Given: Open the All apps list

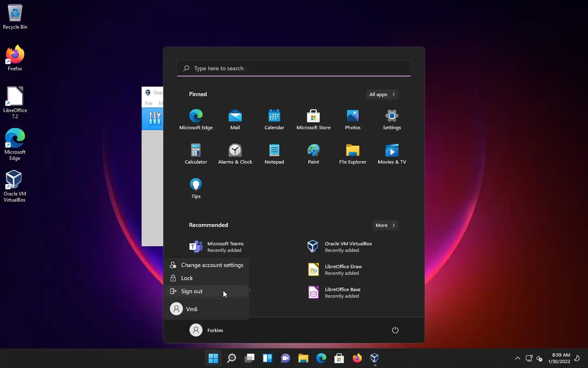Looking at the screenshot, I should tap(382, 94).
